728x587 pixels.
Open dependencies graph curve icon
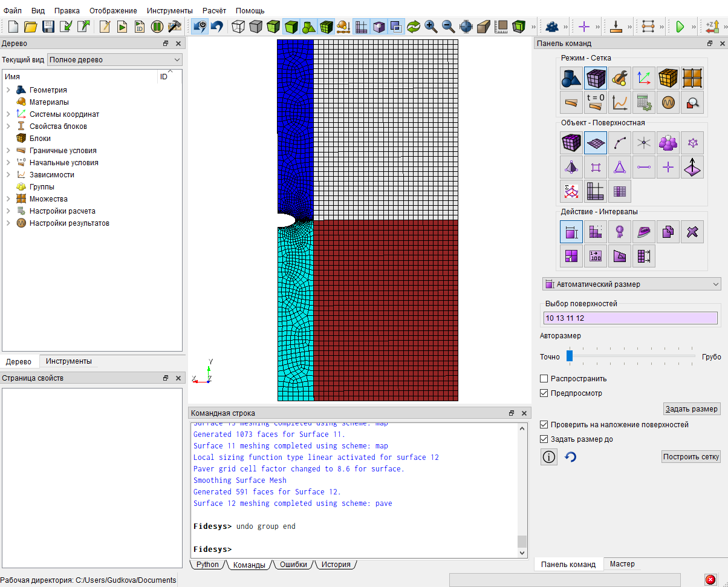pyautogui.click(x=620, y=102)
